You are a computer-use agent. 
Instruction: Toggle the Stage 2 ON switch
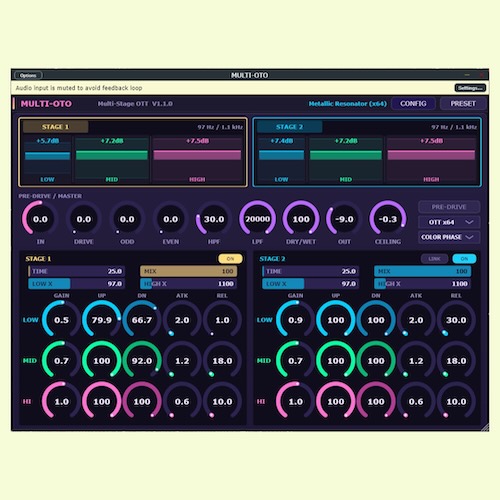(x=464, y=259)
